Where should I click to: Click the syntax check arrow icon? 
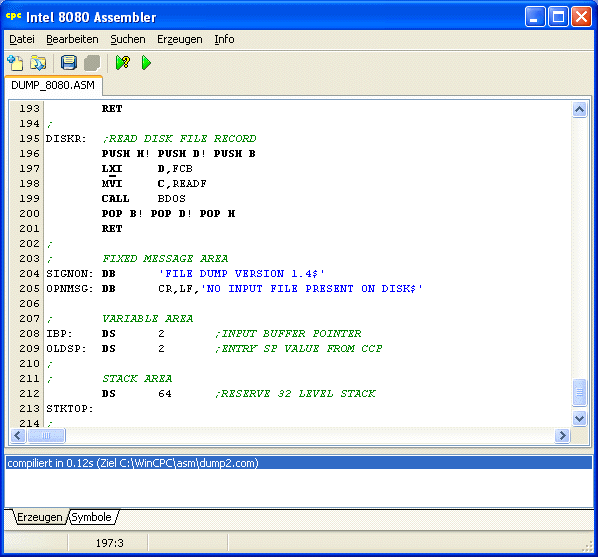tap(123, 63)
